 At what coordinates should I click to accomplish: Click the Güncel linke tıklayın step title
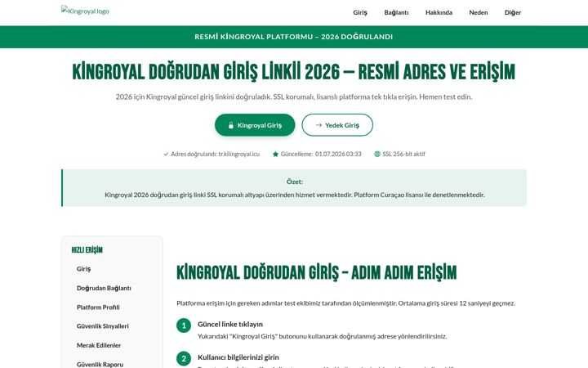pyautogui.click(x=230, y=324)
